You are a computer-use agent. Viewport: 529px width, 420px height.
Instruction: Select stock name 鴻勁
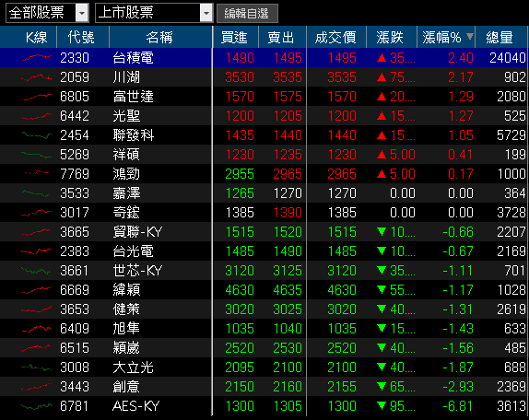click(x=126, y=174)
